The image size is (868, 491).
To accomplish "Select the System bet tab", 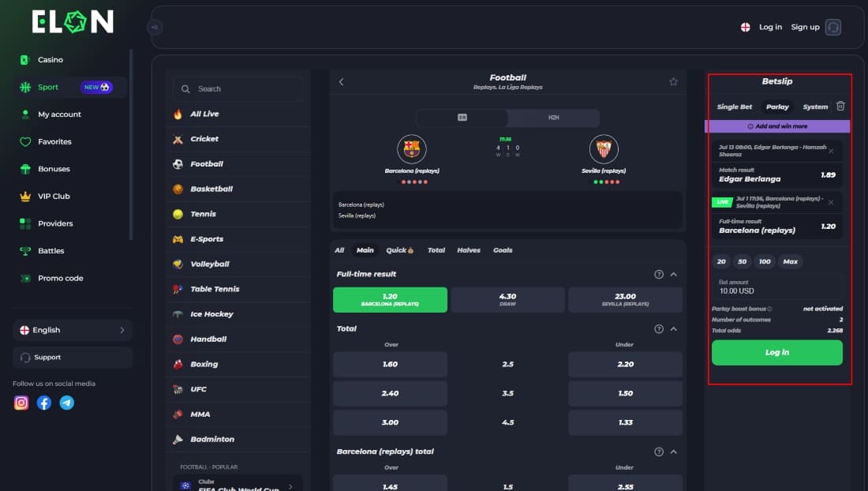I will (815, 107).
